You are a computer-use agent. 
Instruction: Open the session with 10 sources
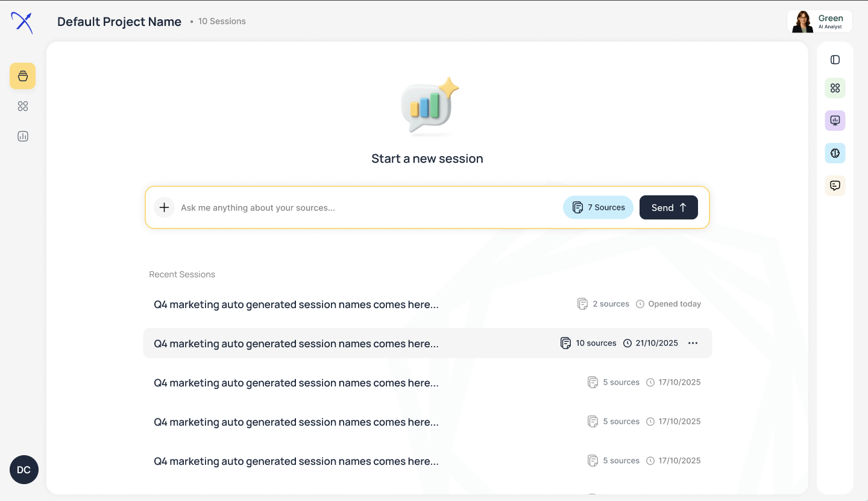coord(427,343)
